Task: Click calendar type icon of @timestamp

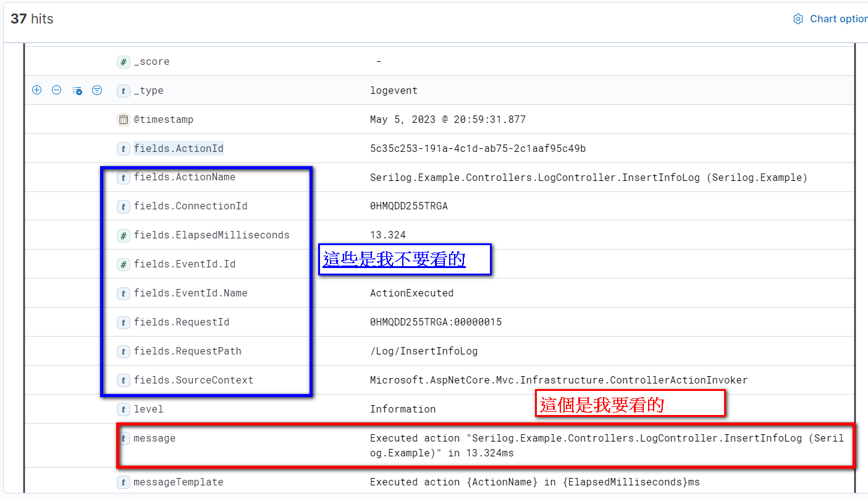Action: click(x=124, y=120)
